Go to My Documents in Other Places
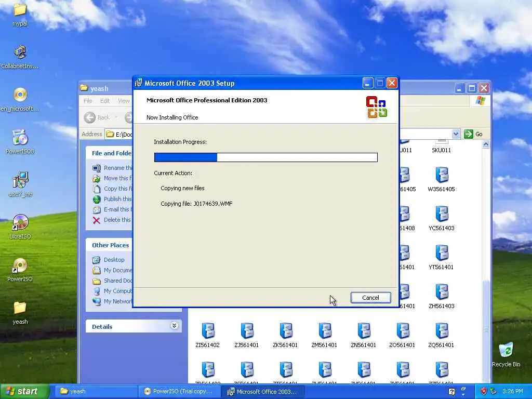Screen dimensions: 532x399 [112, 270]
